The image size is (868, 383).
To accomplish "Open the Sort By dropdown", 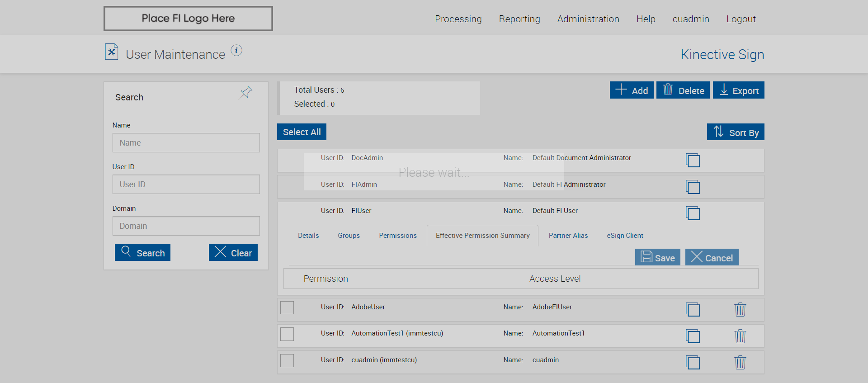I will coord(735,132).
